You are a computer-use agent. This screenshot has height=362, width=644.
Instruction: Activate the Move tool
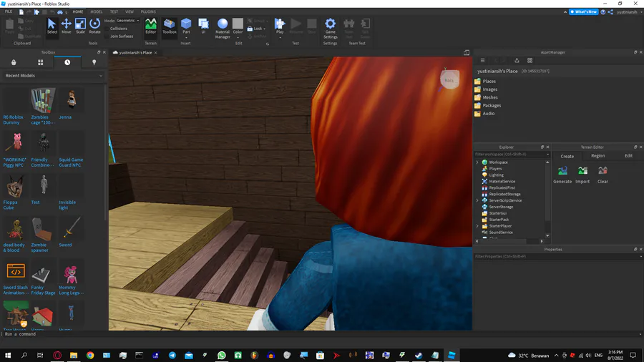(x=66, y=26)
